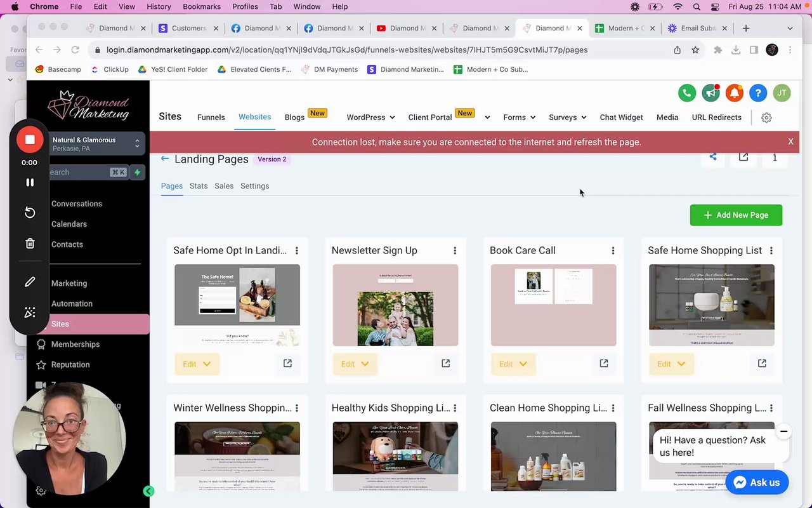Open Calendars in the sidebar
Image resolution: width=812 pixels, height=508 pixels.
69,224
